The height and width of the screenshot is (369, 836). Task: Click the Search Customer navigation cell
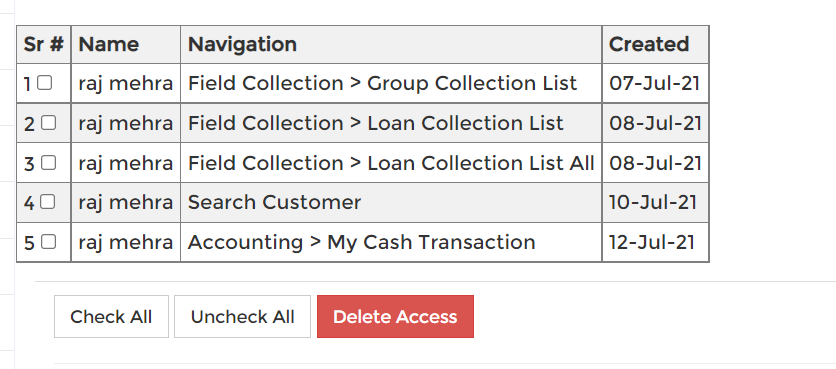(391, 202)
